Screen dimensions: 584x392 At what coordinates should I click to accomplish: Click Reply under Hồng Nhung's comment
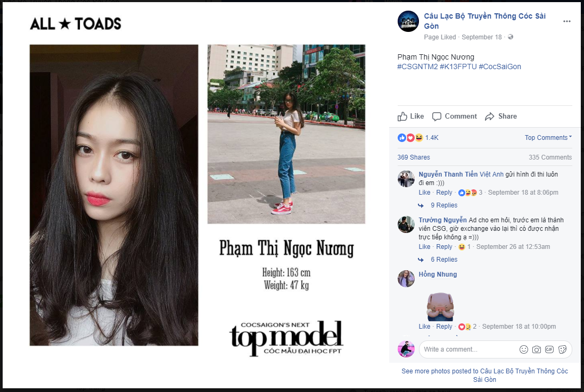click(444, 327)
